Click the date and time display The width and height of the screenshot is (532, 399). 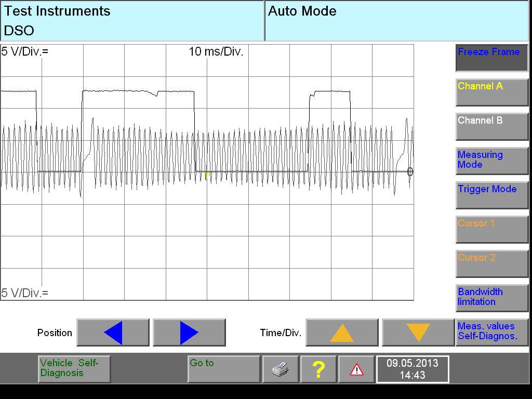tap(412, 369)
